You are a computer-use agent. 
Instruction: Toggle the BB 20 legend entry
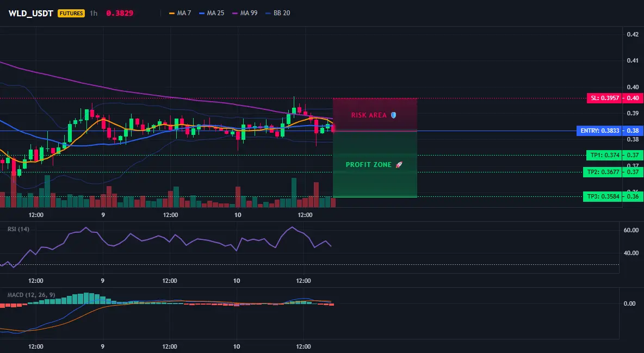pyautogui.click(x=277, y=13)
